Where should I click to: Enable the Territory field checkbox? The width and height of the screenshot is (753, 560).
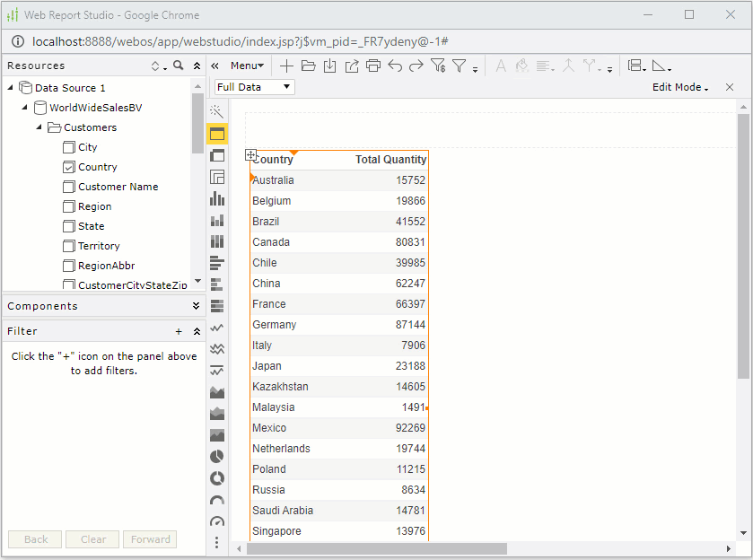(x=69, y=246)
